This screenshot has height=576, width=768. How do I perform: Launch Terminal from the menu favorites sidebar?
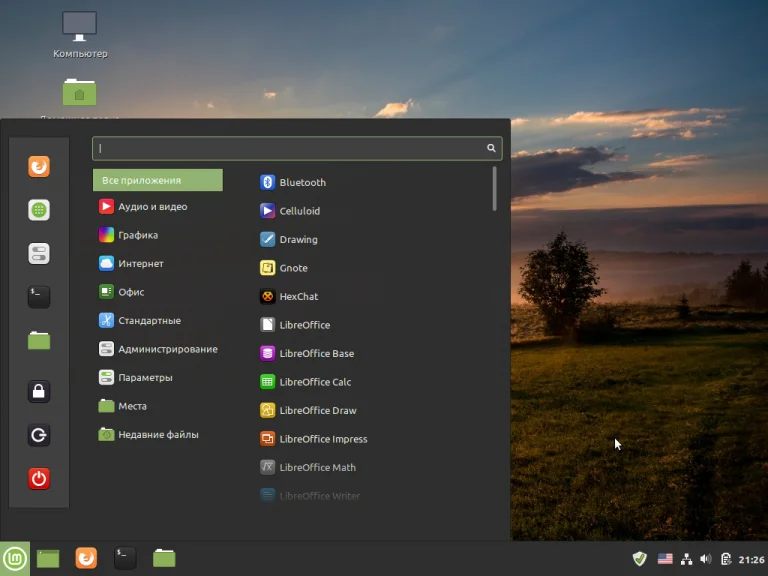[x=39, y=296]
